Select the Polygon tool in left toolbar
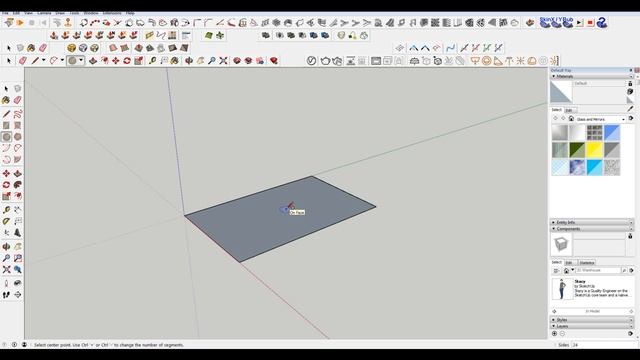Image resolution: width=640 pixels, height=360 pixels. [x=17, y=137]
